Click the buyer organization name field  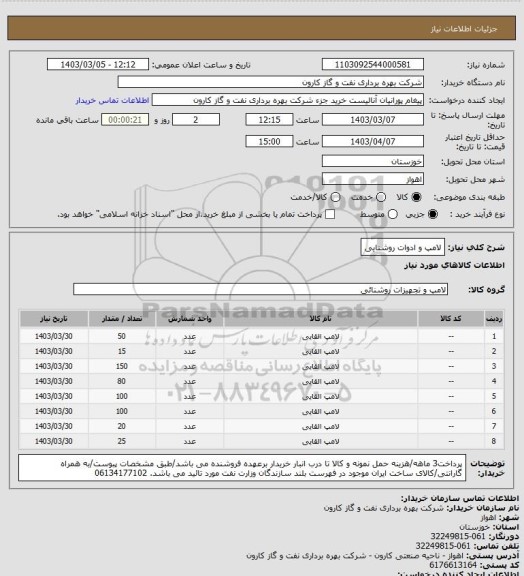click(270, 82)
